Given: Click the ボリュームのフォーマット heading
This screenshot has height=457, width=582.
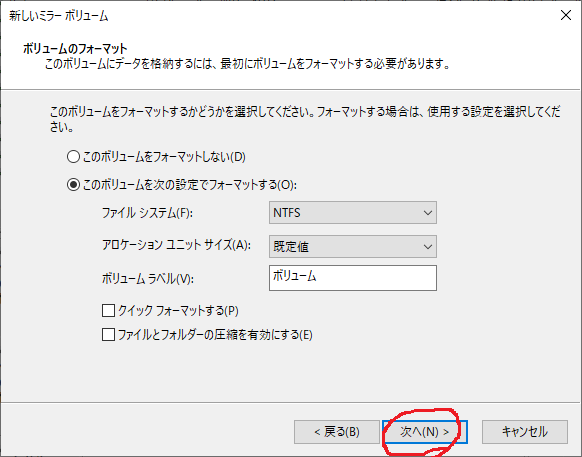Looking at the screenshot, I should 75,49.
